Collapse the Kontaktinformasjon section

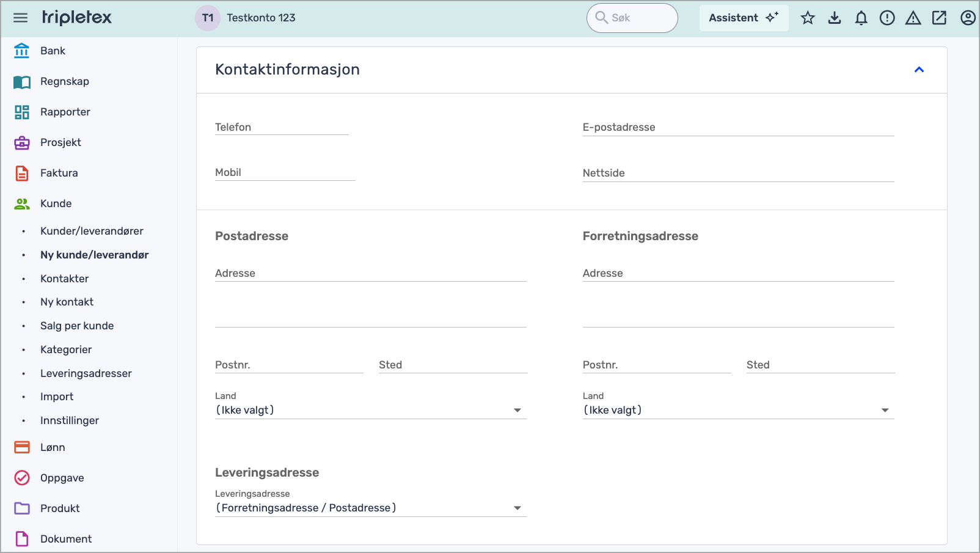[x=918, y=70]
